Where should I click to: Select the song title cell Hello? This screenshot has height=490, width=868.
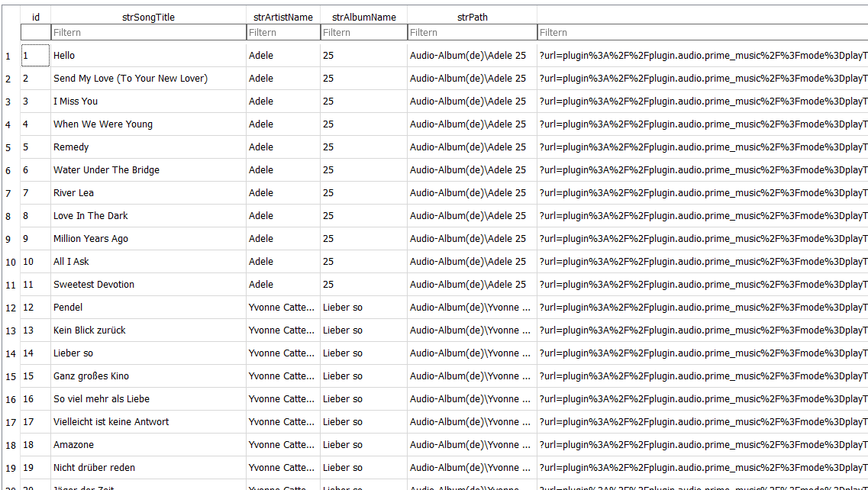(148, 56)
